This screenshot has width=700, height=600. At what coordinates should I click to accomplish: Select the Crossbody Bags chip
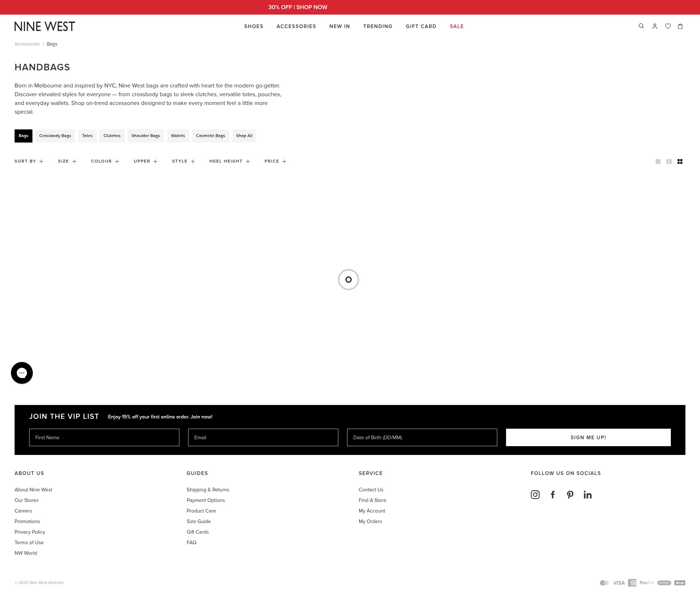pyautogui.click(x=55, y=136)
